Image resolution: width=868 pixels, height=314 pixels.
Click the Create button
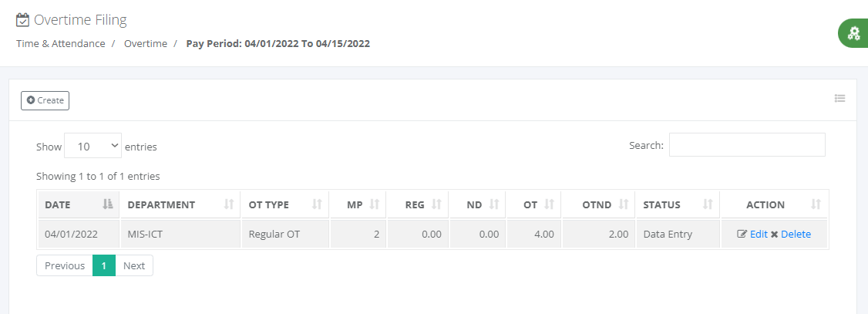click(x=45, y=101)
